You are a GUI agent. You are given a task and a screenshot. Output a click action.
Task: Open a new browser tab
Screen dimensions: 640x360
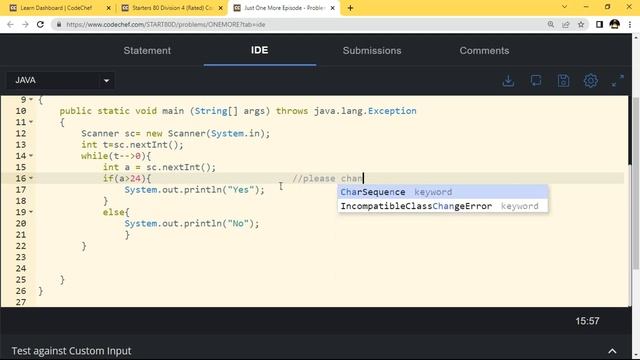(x=350, y=8)
